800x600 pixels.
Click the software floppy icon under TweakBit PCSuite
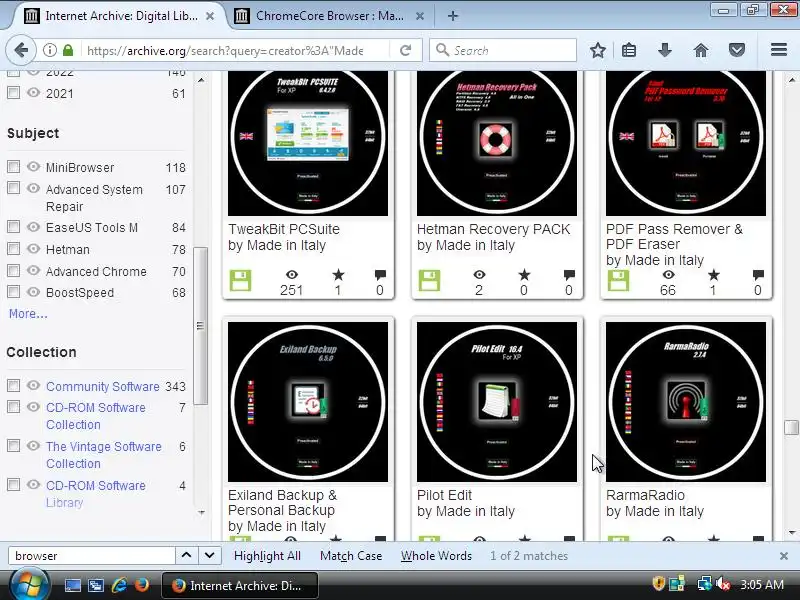point(240,280)
